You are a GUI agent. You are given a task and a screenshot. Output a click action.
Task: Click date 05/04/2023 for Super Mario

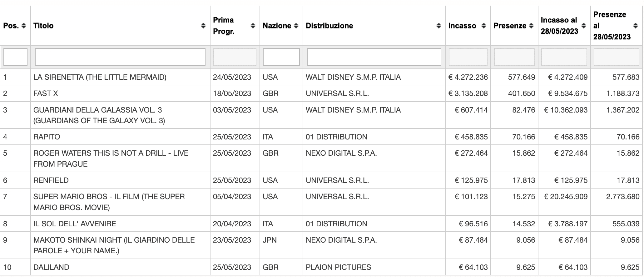pos(232,197)
